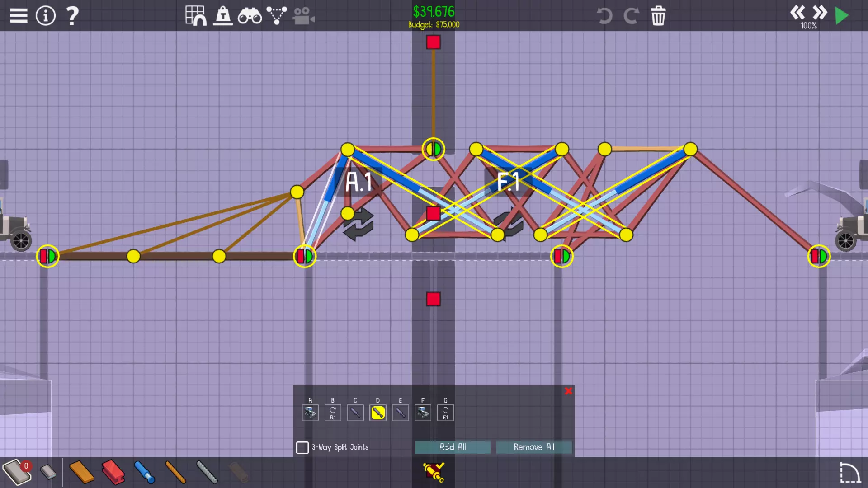
Task: Open the grid settings tool
Action: pos(196,16)
